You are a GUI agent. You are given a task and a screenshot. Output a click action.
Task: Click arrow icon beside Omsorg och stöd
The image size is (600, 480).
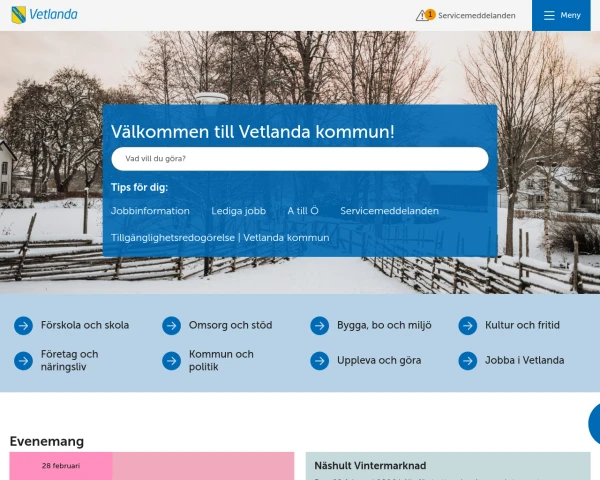pos(171,326)
